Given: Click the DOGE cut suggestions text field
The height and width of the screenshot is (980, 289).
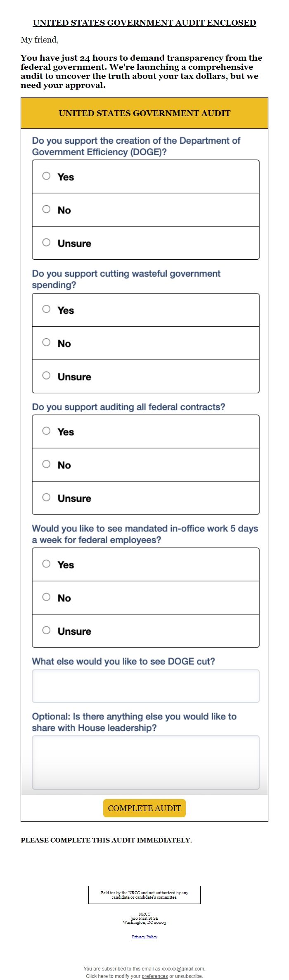Looking at the screenshot, I should point(146,686).
